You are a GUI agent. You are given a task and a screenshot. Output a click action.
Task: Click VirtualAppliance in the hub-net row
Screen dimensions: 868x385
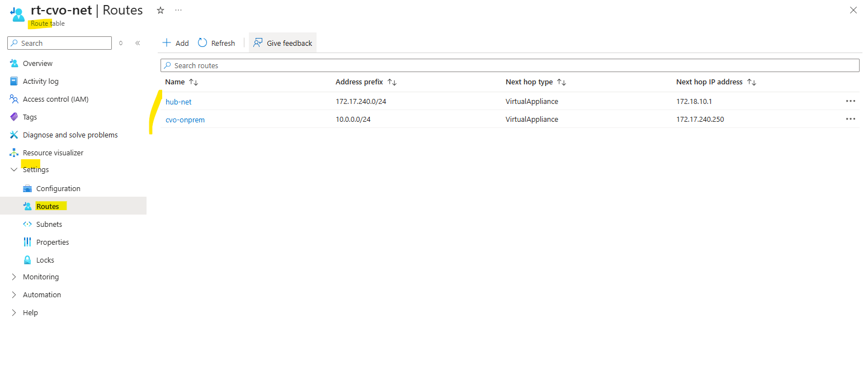pos(532,102)
